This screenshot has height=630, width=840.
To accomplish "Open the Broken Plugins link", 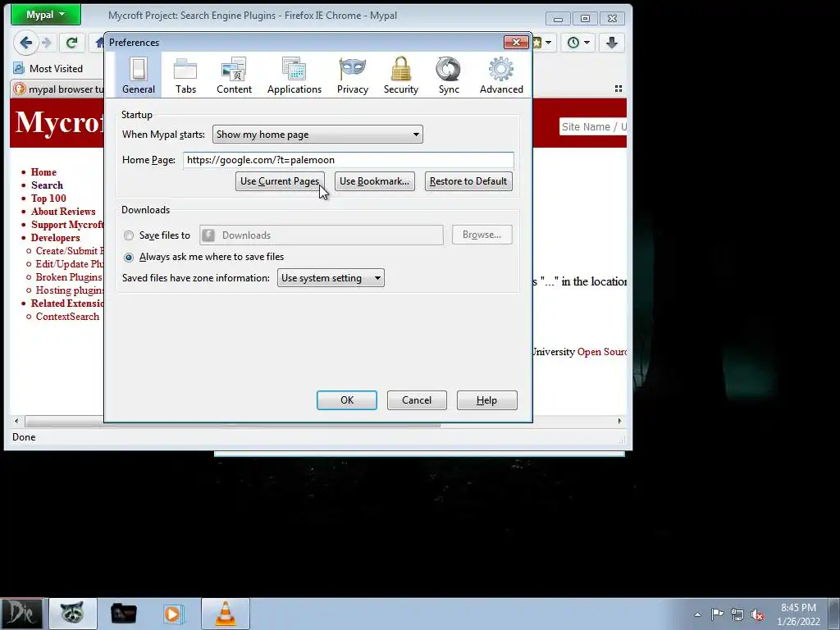I will tap(69, 277).
